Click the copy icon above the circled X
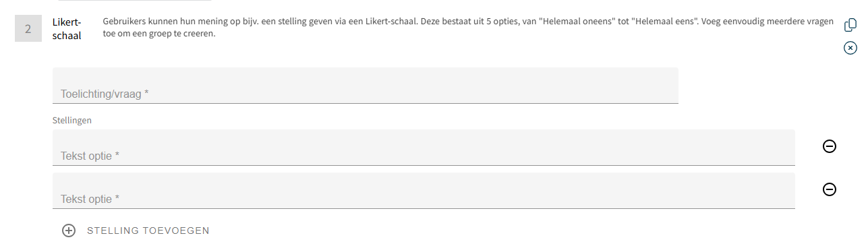This screenshot has height=244, width=868. 850,25
